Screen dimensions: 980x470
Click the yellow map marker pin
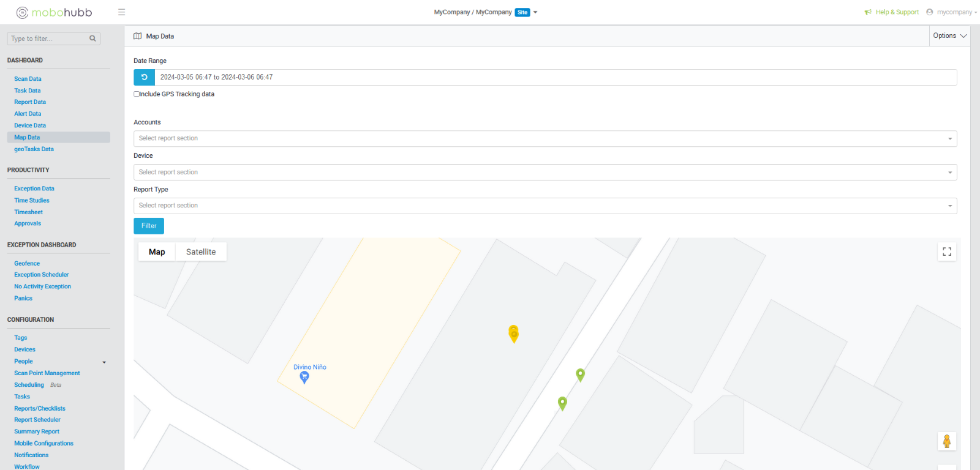[514, 334]
